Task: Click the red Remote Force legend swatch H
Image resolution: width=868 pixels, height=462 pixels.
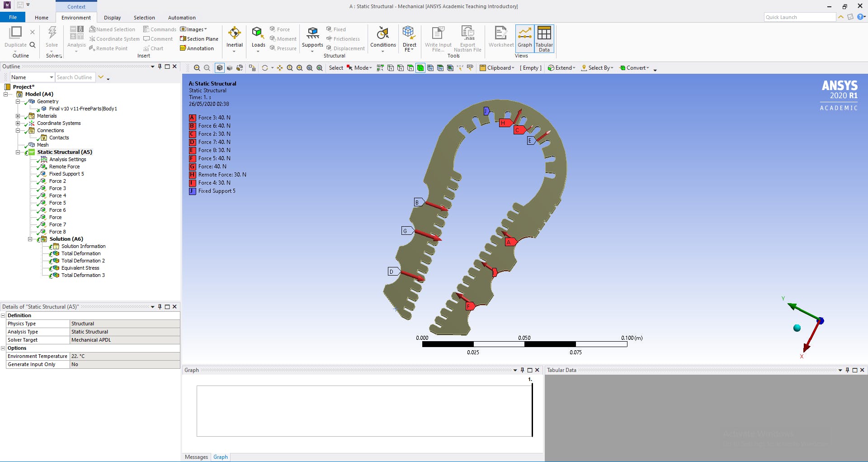Action: click(x=192, y=175)
